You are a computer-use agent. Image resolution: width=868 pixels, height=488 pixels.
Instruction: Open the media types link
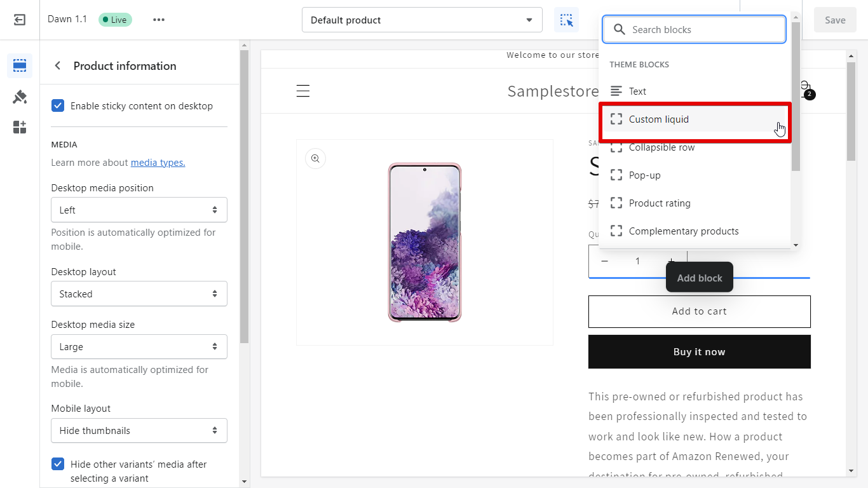click(157, 162)
